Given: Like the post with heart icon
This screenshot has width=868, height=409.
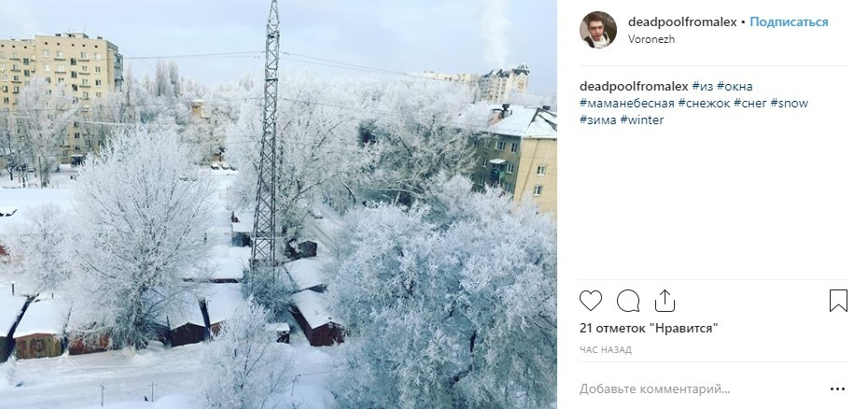Looking at the screenshot, I should point(591,301).
